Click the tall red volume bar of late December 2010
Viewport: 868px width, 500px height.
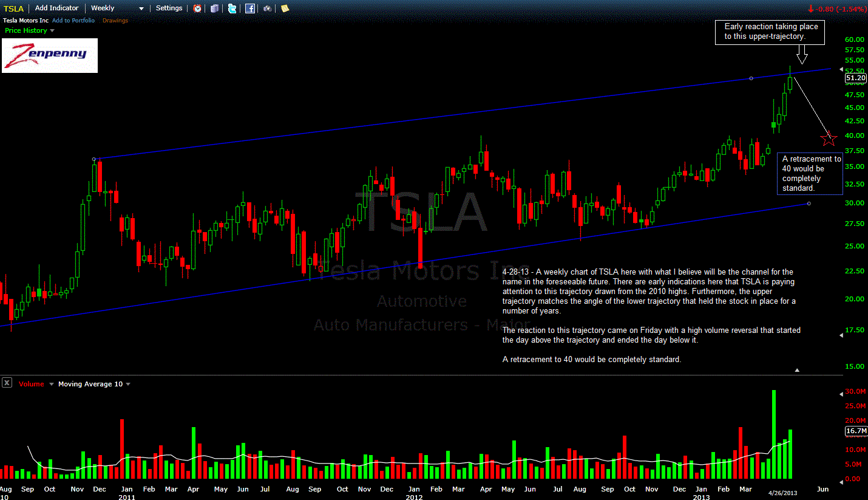[122, 449]
